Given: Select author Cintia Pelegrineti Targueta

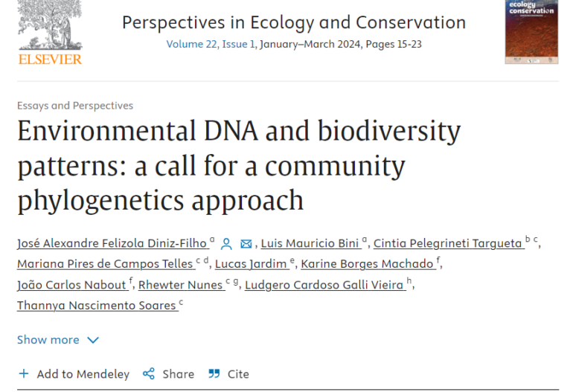Looking at the screenshot, I should point(447,243).
